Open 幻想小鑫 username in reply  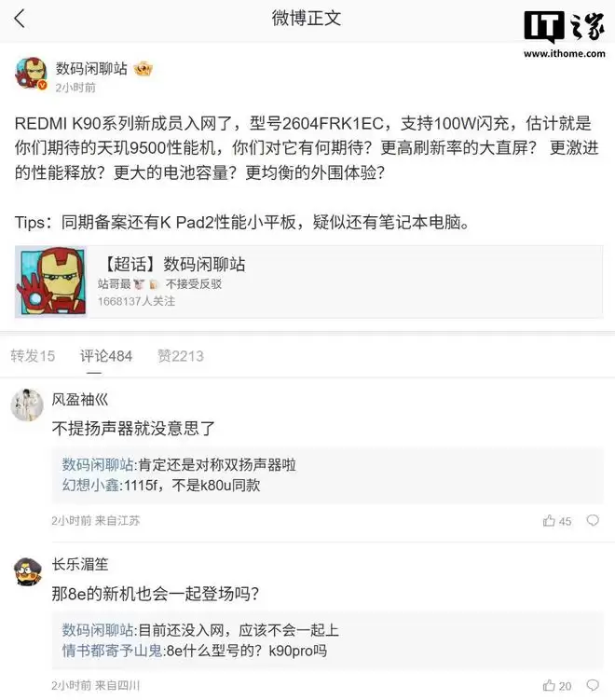(x=90, y=485)
